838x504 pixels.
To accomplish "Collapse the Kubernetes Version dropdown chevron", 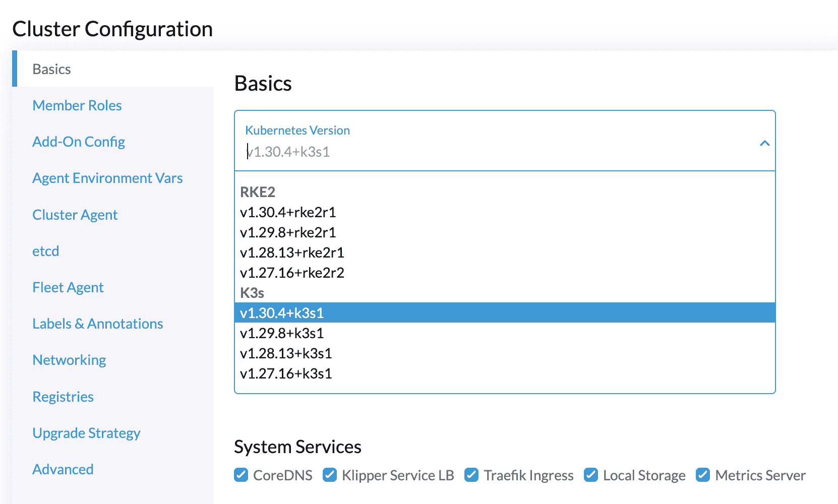I will (764, 143).
